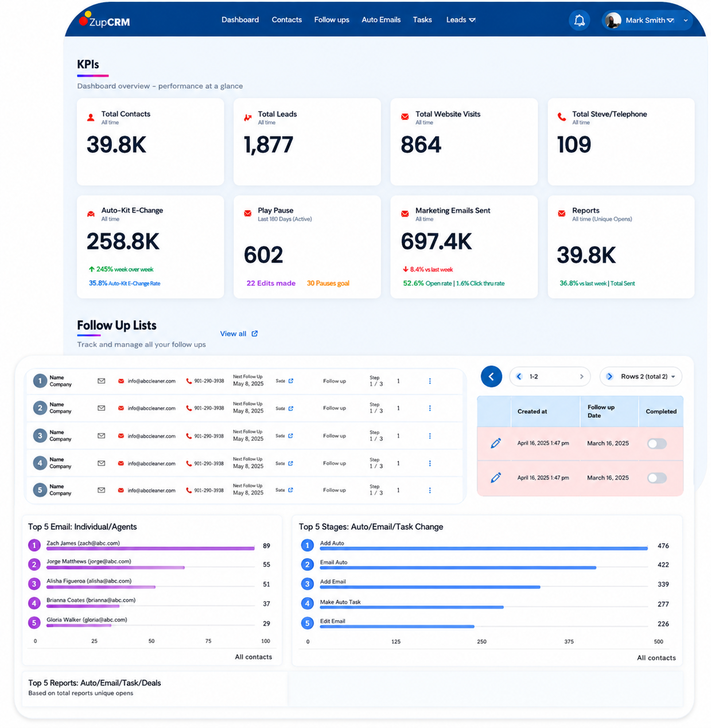Open the three-dot menu for row 1
The width and height of the screenshot is (711, 728).
[430, 381]
